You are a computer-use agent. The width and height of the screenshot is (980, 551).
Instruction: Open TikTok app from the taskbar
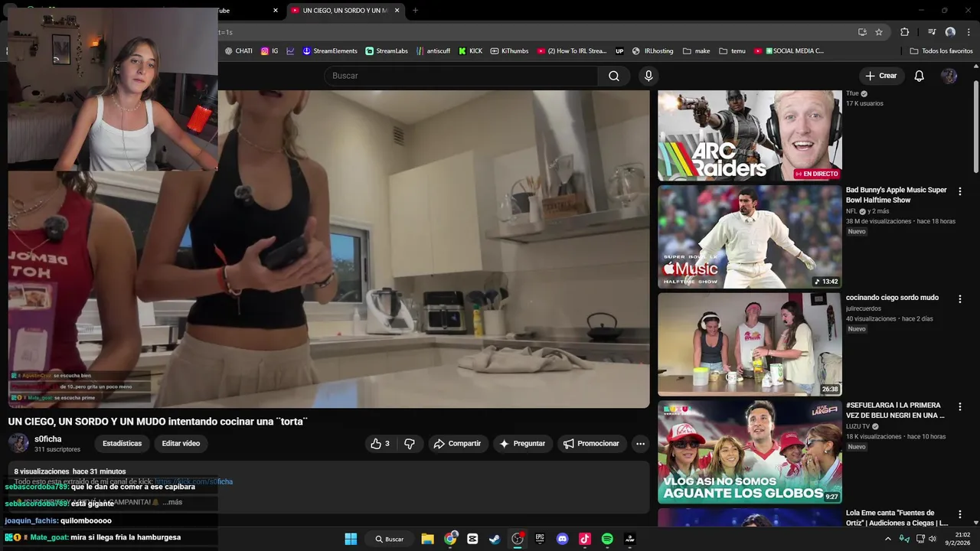coord(585,539)
